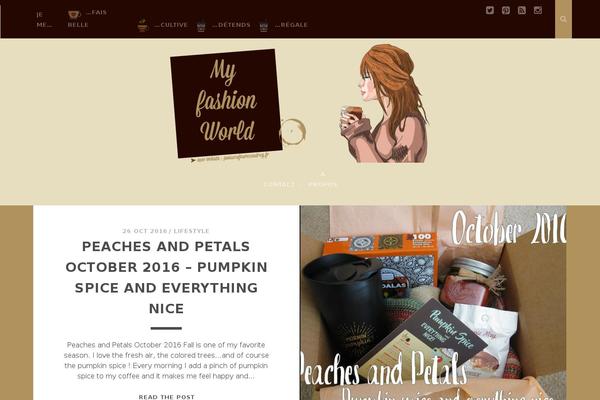Click the cup icon beside Détends
Screen dimensions: 600x400
coord(201,26)
